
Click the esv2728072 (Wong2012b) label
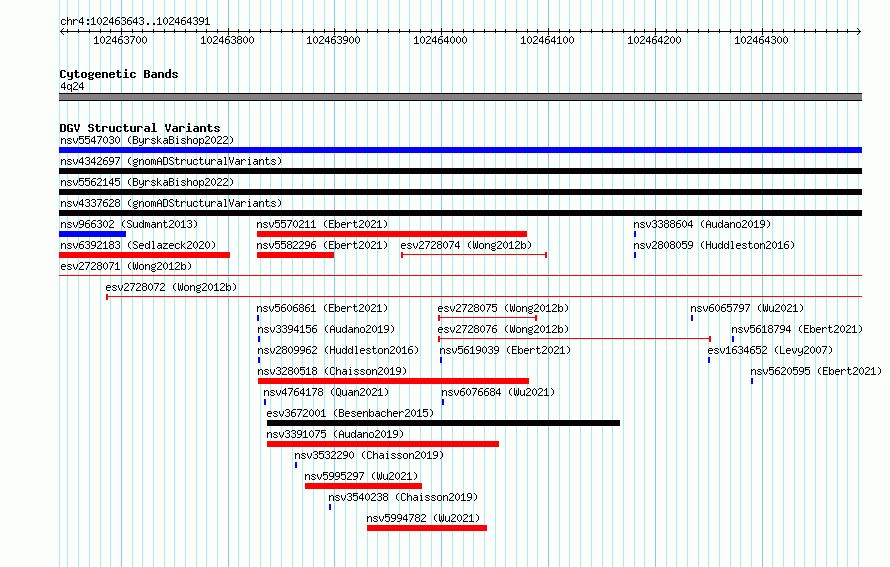[171, 287]
